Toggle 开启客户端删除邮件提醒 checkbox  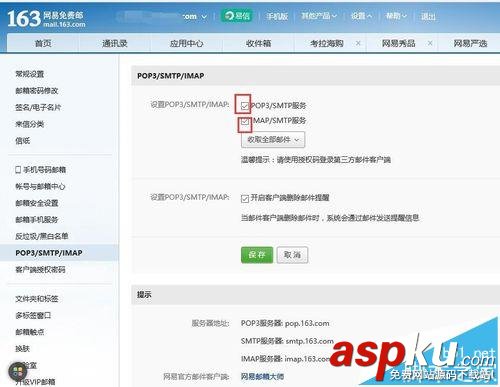(245, 199)
